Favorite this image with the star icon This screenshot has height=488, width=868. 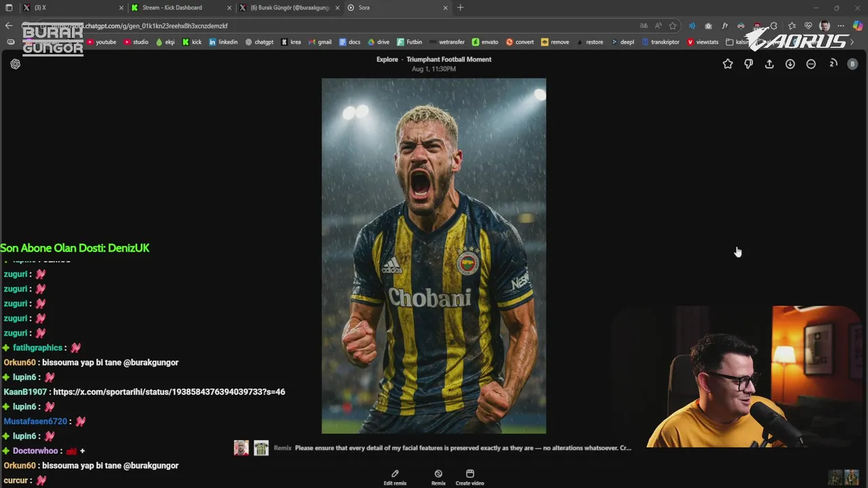pyautogui.click(x=728, y=64)
